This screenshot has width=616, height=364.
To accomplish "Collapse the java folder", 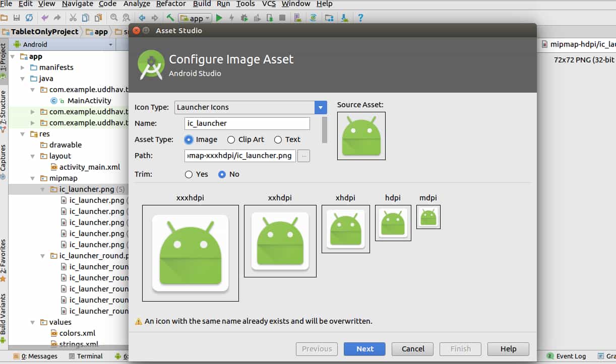I will pos(23,79).
